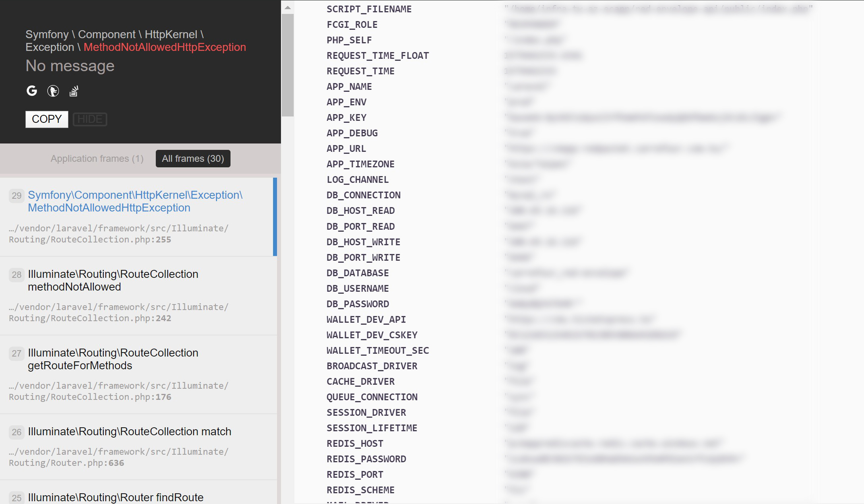Click the APP_KEY variable name
Viewport: 864px width, 504px height.
coord(347,118)
